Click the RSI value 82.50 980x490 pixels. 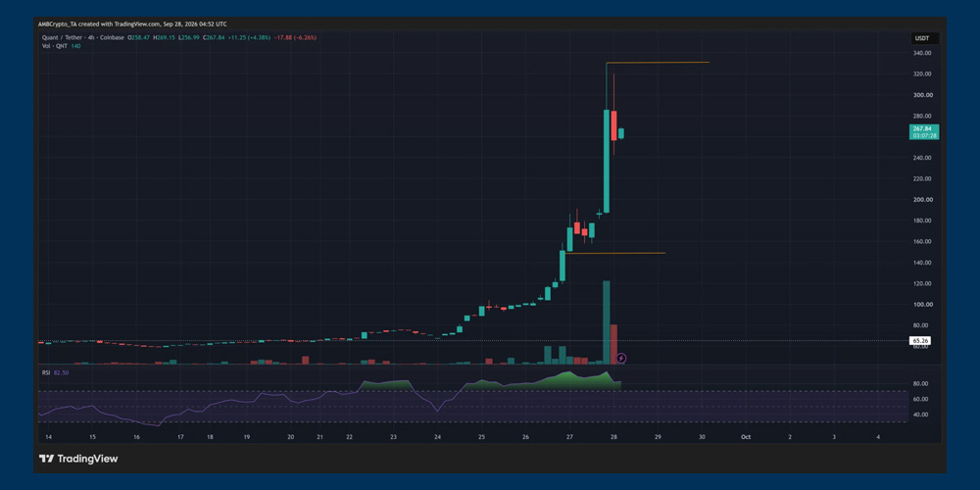(61, 372)
